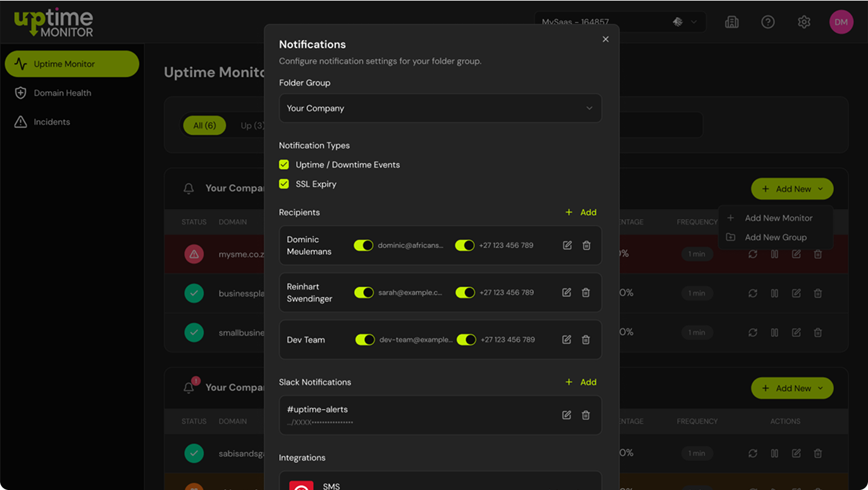Add a new Slack notification channel
This screenshot has height=490, width=868.
click(x=581, y=382)
